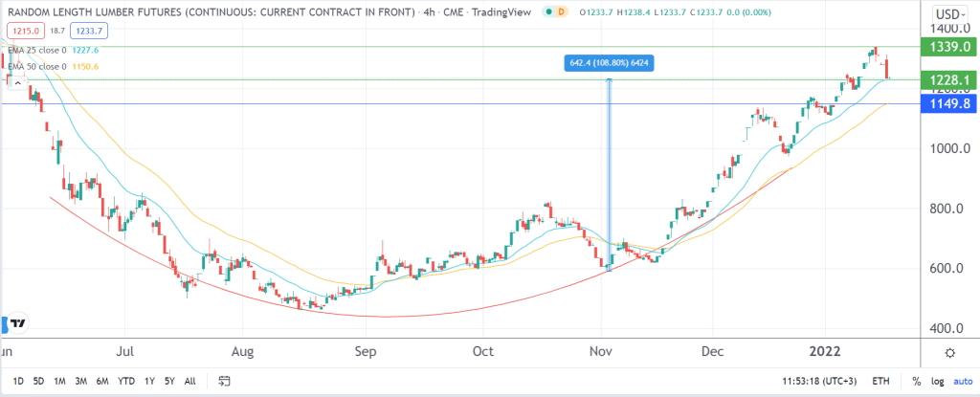Select the 3M date range
Image resolution: width=980 pixels, height=397 pixels.
tap(80, 381)
